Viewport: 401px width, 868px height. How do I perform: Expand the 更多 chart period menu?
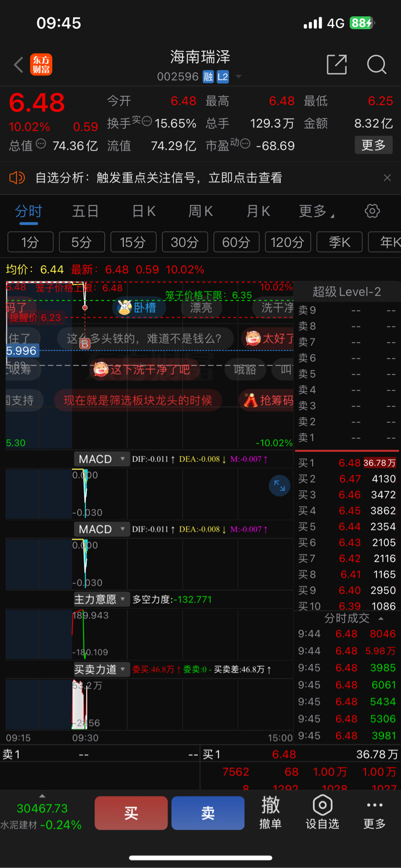point(316,212)
